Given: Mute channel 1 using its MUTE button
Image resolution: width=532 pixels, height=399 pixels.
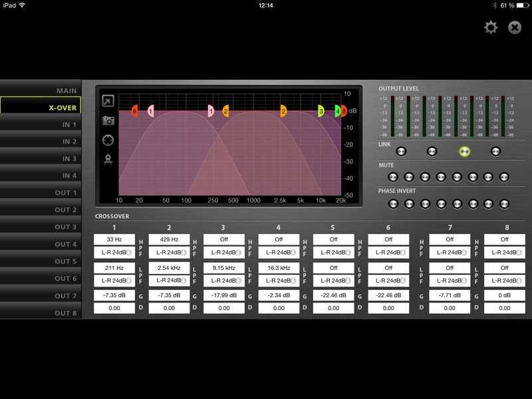Looking at the screenshot, I should (x=392, y=178).
